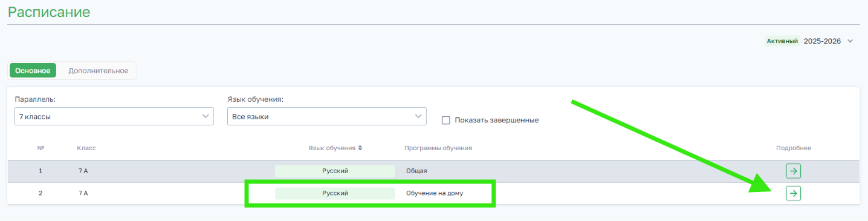Image resolution: width=868 pixels, height=221 pixels.
Task: Expand academic year 2025-2026 selector chevron
Action: 850,41
